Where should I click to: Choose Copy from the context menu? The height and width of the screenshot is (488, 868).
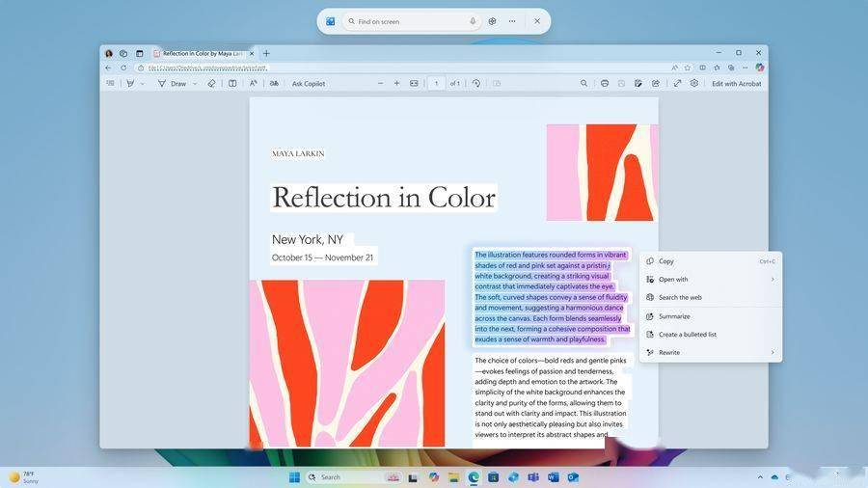[711, 261]
